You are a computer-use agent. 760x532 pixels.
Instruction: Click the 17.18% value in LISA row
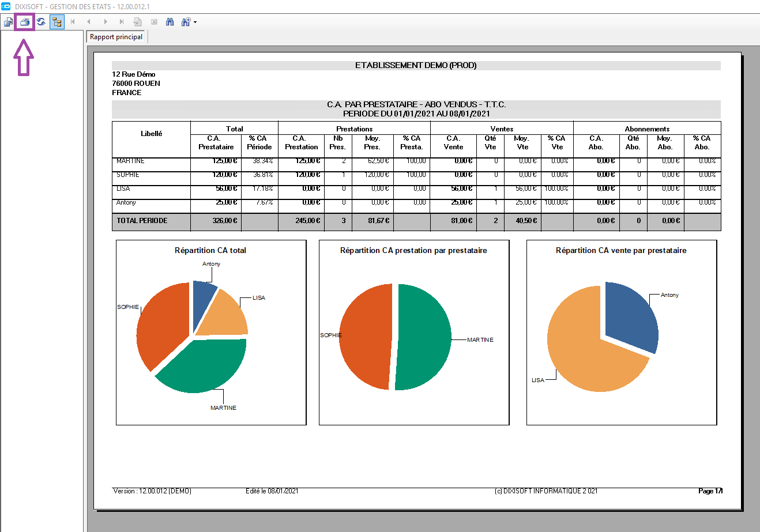(262, 188)
